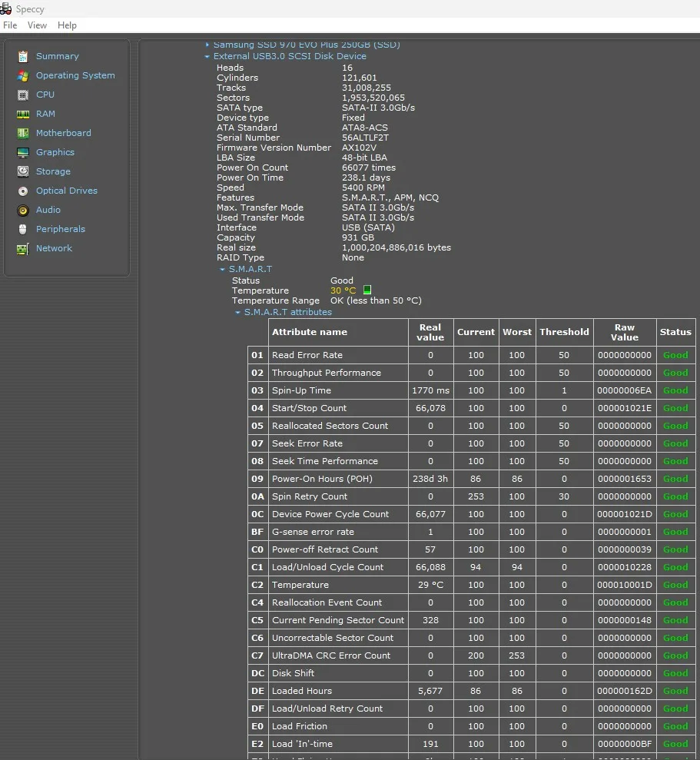Select the Storage section link
This screenshot has width=700, height=760.
coord(53,171)
